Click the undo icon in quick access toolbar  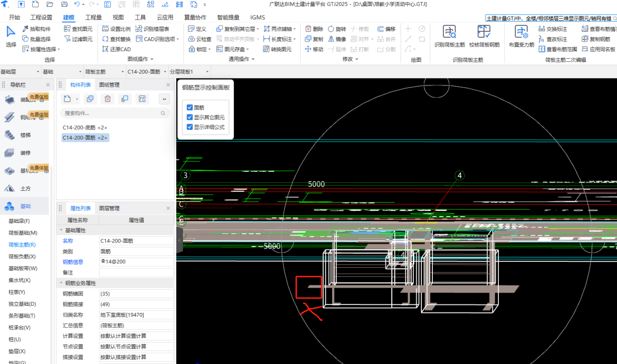(77, 4)
